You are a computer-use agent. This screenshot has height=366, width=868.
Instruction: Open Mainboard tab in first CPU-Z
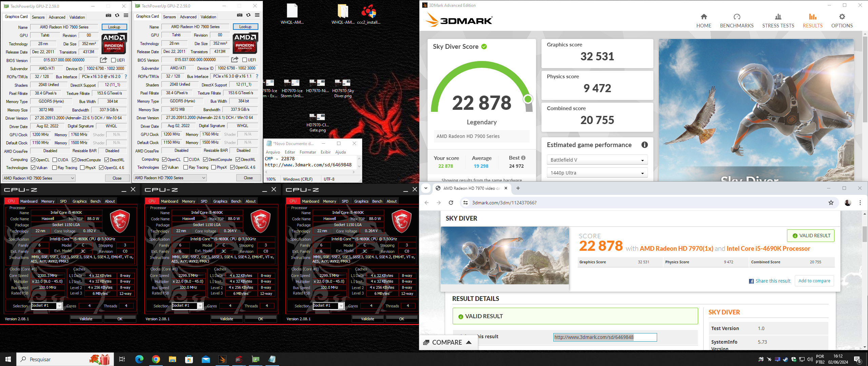[x=29, y=201]
